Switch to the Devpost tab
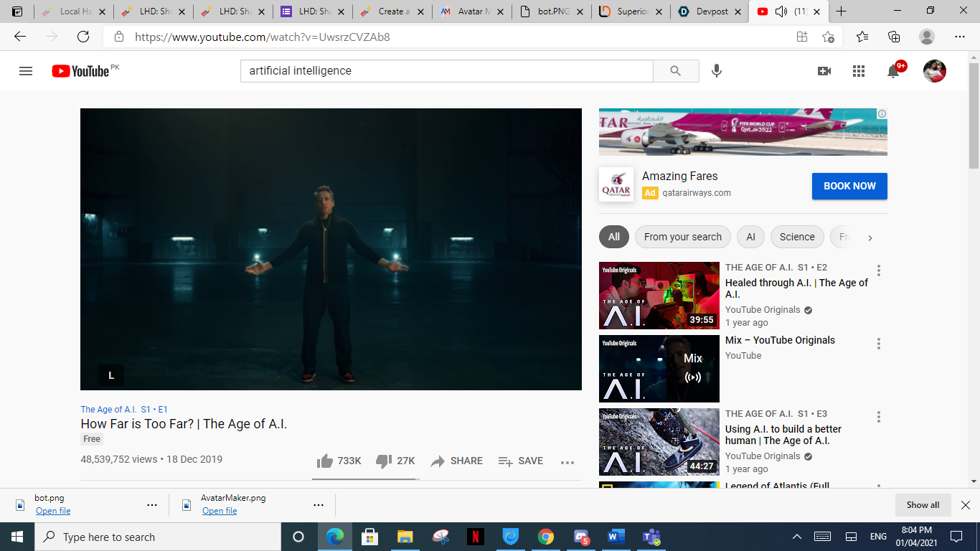Image resolution: width=980 pixels, height=551 pixels. click(x=709, y=11)
